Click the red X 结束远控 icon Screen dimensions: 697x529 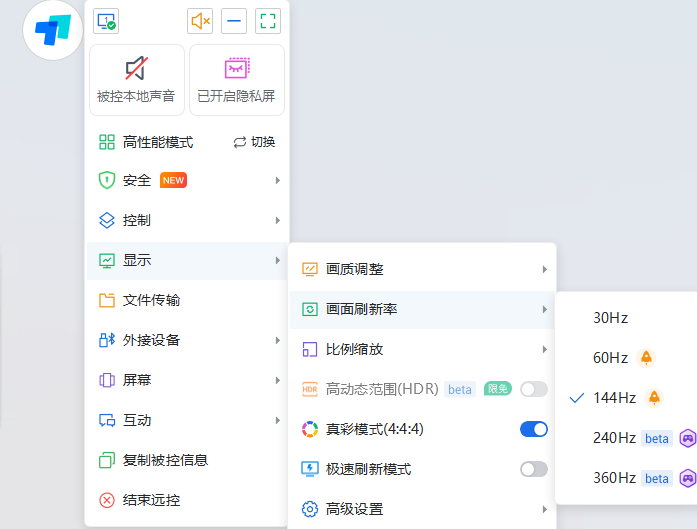(x=107, y=501)
